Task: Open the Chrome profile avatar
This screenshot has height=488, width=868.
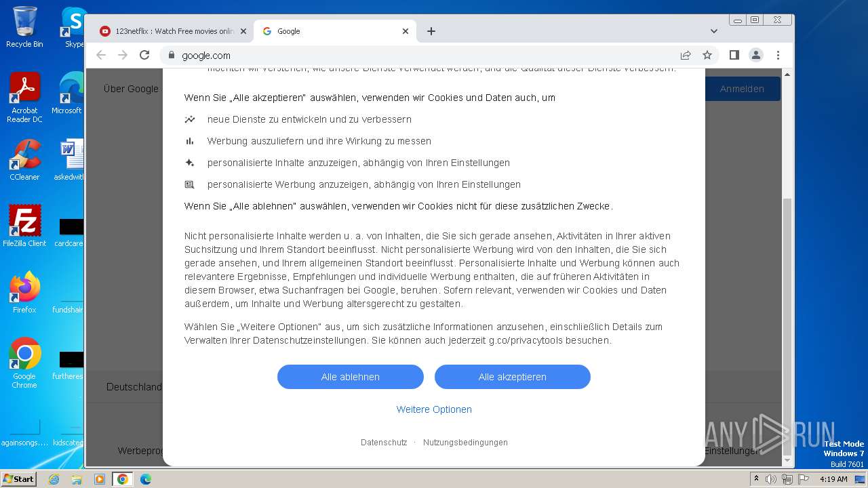Action: point(756,56)
